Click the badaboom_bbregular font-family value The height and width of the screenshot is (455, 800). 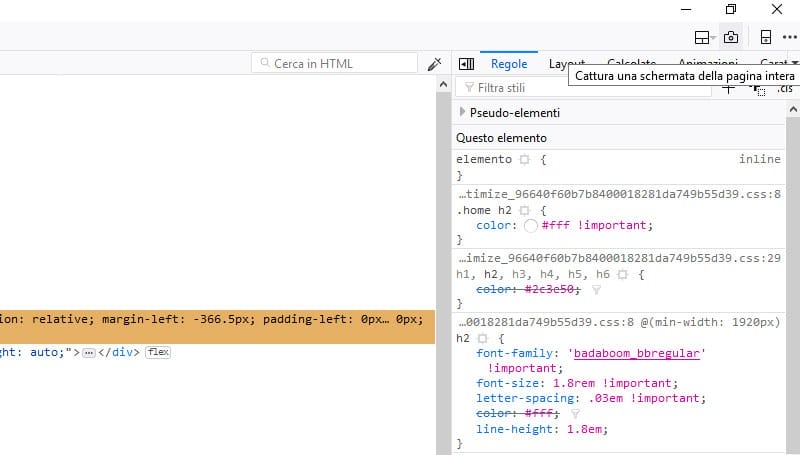(x=638, y=353)
